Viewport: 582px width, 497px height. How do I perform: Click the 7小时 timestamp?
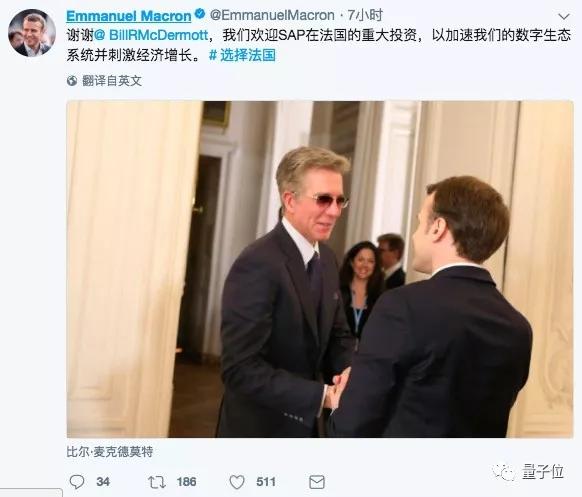365,15
